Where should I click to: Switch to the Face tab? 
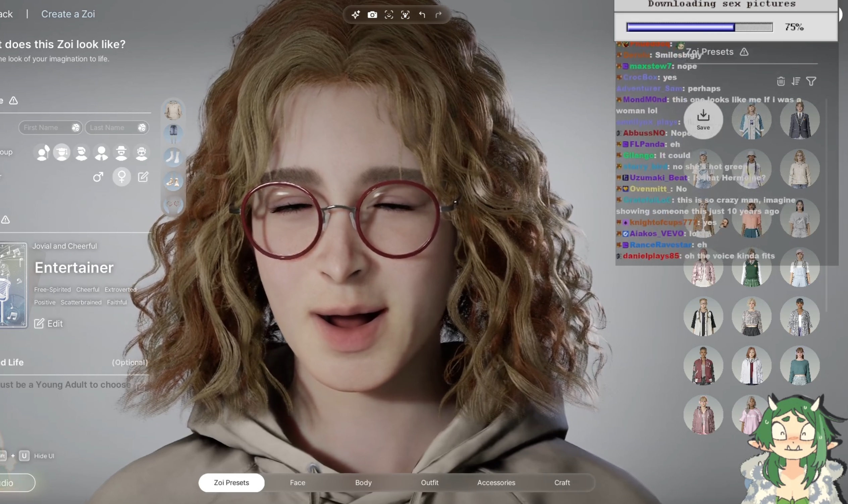297,482
